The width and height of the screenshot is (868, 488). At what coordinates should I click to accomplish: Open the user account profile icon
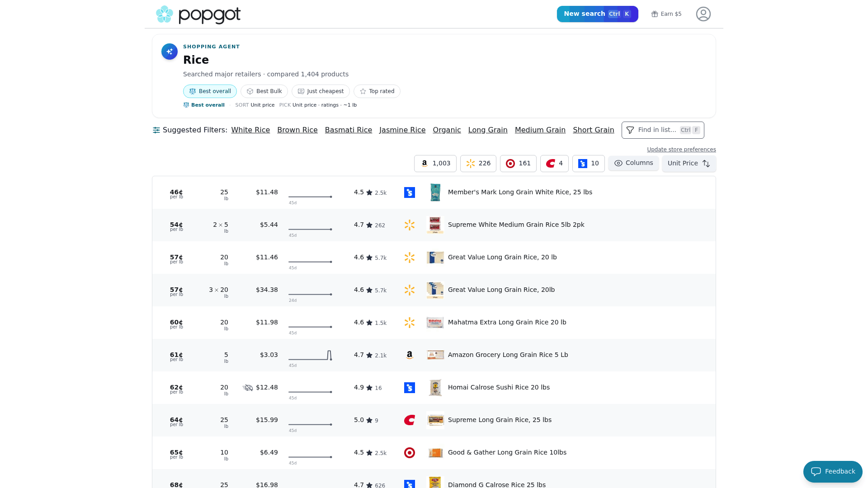click(x=703, y=14)
